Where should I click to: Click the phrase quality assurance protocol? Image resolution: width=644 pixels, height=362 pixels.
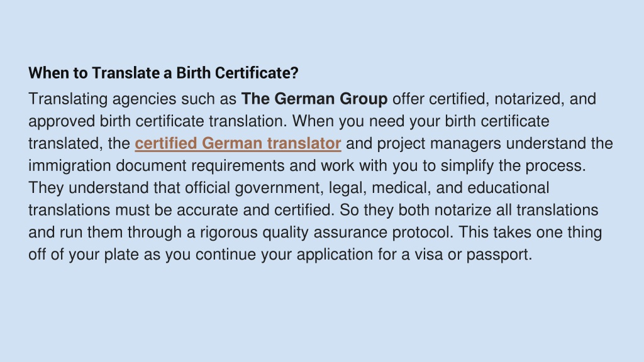(357, 233)
